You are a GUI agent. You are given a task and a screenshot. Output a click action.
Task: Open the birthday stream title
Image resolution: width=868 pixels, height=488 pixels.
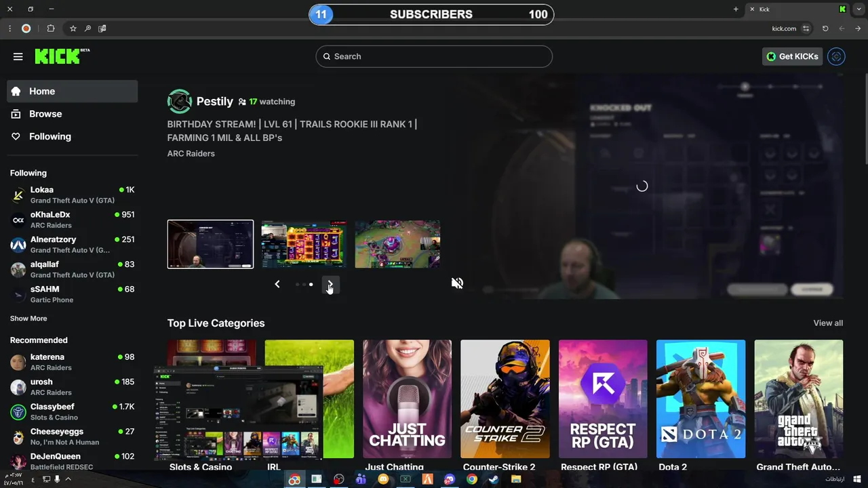click(x=292, y=131)
